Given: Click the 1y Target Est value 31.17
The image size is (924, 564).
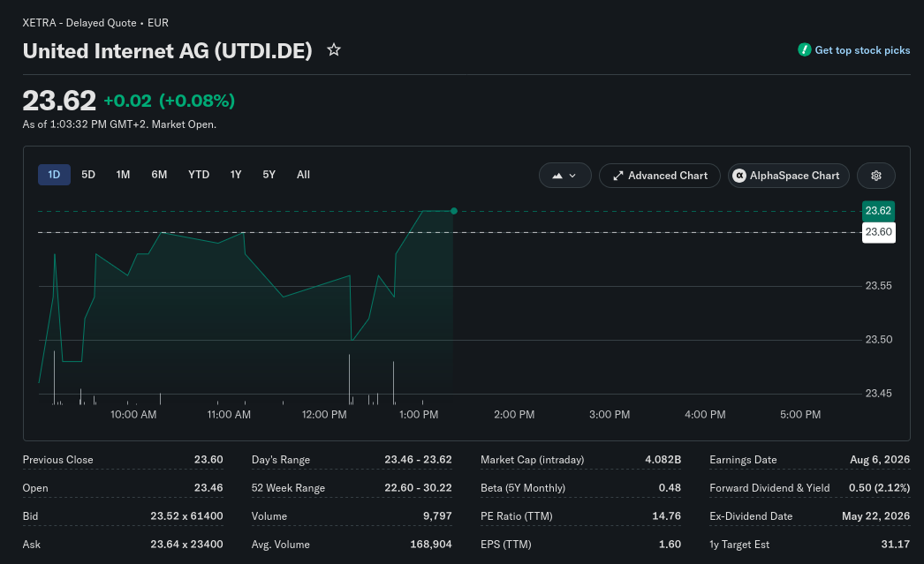Looking at the screenshot, I should [x=895, y=545].
